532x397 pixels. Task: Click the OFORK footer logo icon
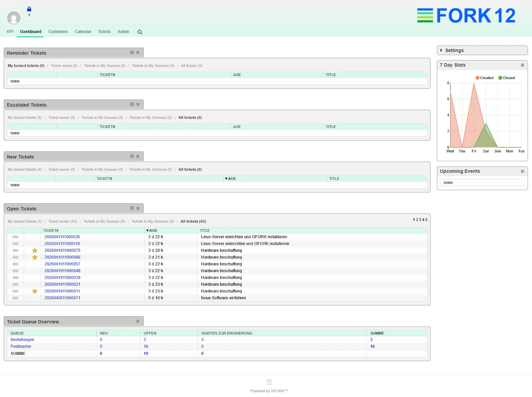point(269,382)
